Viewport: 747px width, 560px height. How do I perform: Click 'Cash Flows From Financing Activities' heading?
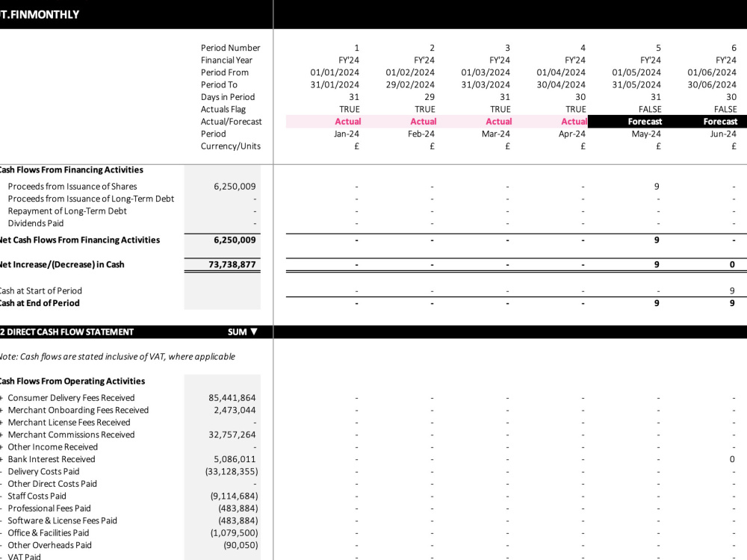click(x=70, y=170)
